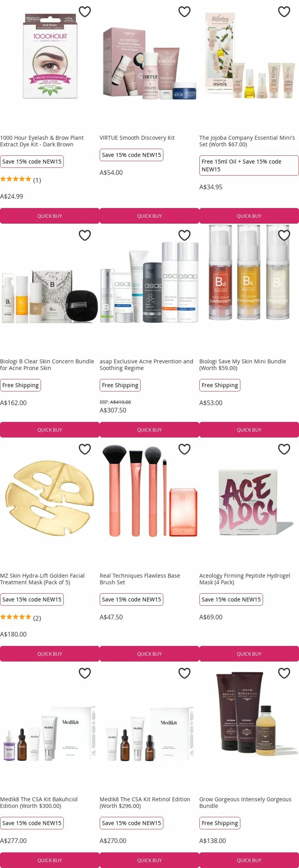Add MZ Skin Golden Mask to wishlist
Viewport: 299px width, 868px height.
pos(85,449)
